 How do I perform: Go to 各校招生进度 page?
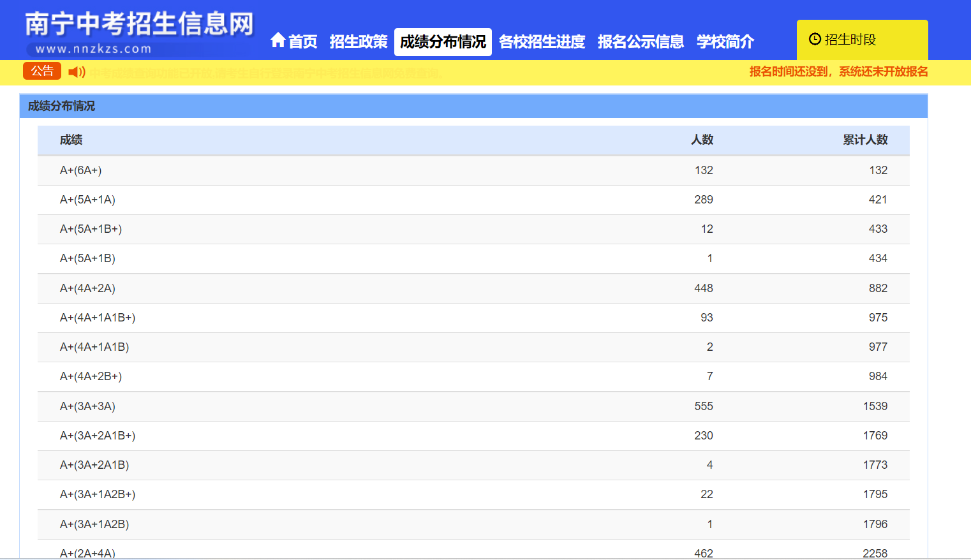[x=542, y=42]
